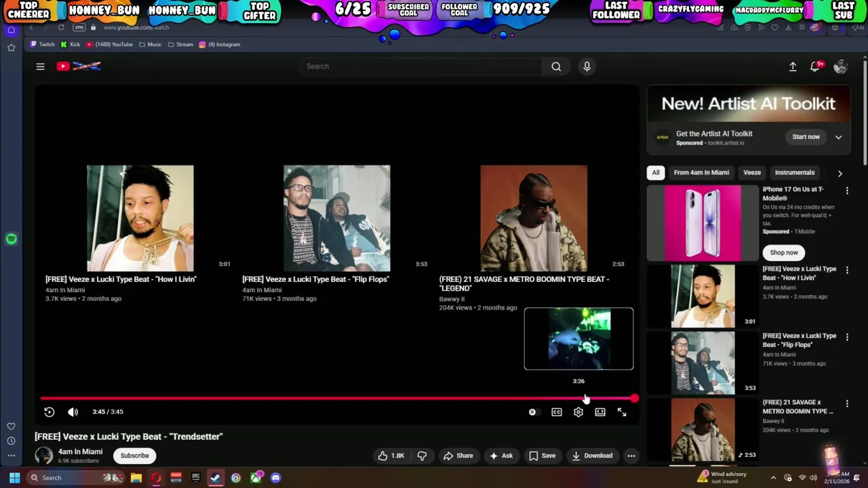868x488 pixels.
Task: Show more filter chips with right arrow
Action: (840, 173)
